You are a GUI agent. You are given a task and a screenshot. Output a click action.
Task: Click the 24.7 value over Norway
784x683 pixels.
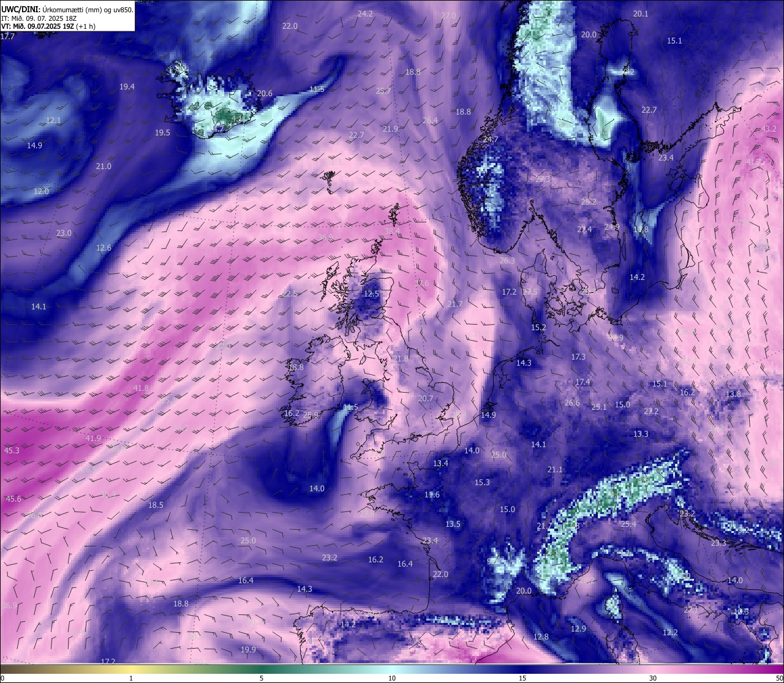point(490,140)
